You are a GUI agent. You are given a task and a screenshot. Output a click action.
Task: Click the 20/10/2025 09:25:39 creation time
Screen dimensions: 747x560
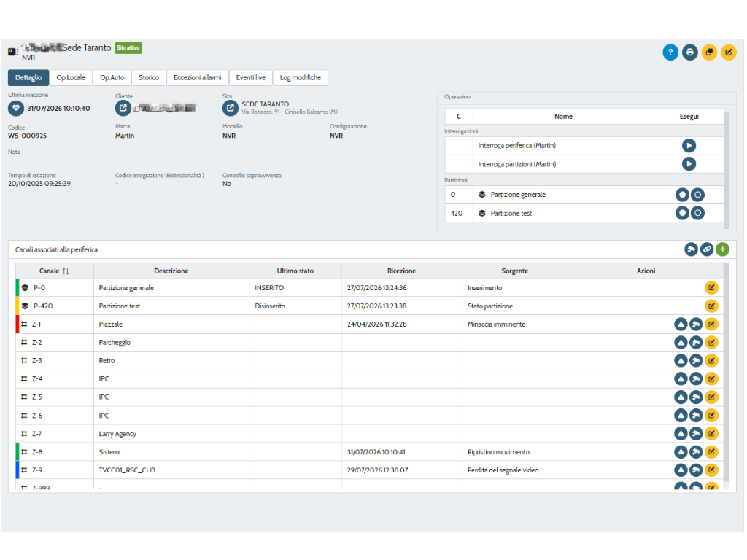click(x=39, y=184)
